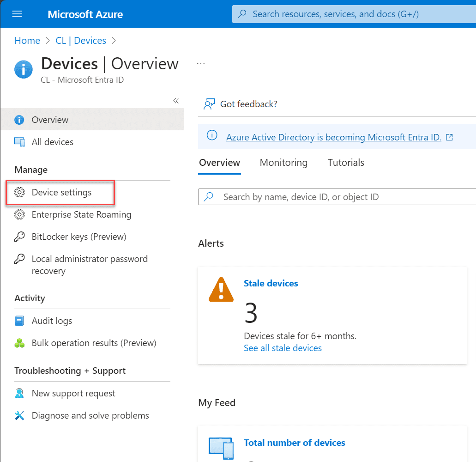Click the stale devices count 3
Viewport: 476px width, 462px height.
251,313
